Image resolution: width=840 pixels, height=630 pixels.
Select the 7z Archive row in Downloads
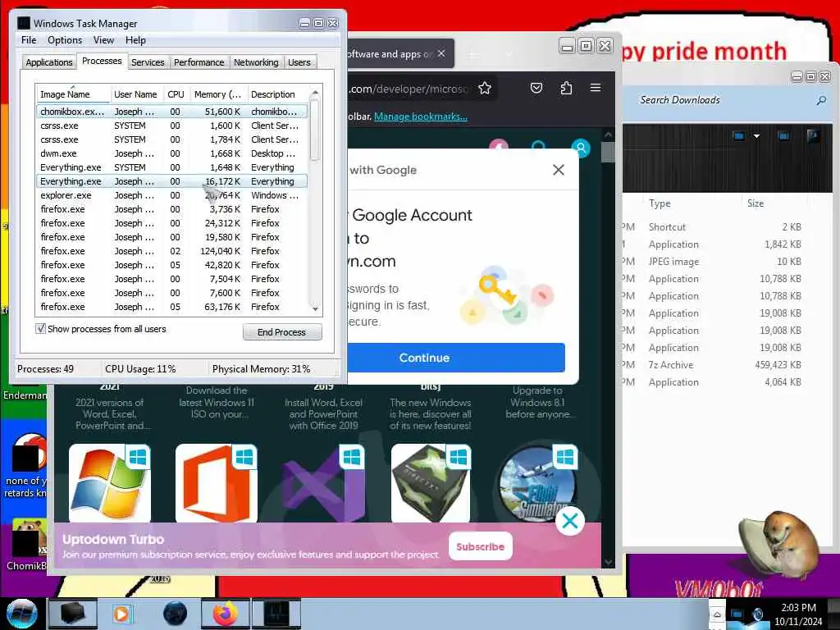pos(714,365)
